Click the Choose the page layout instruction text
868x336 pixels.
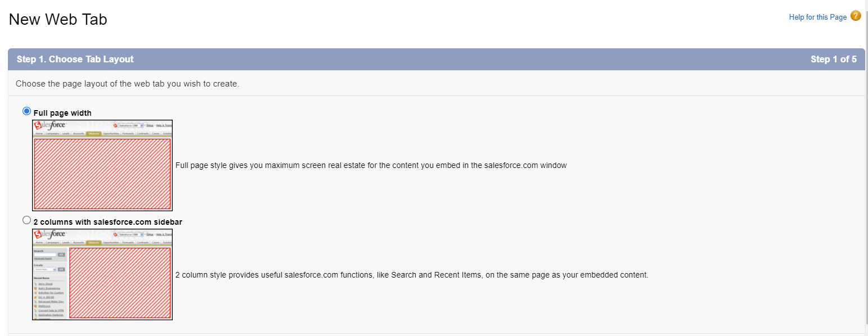(x=128, y=84)
